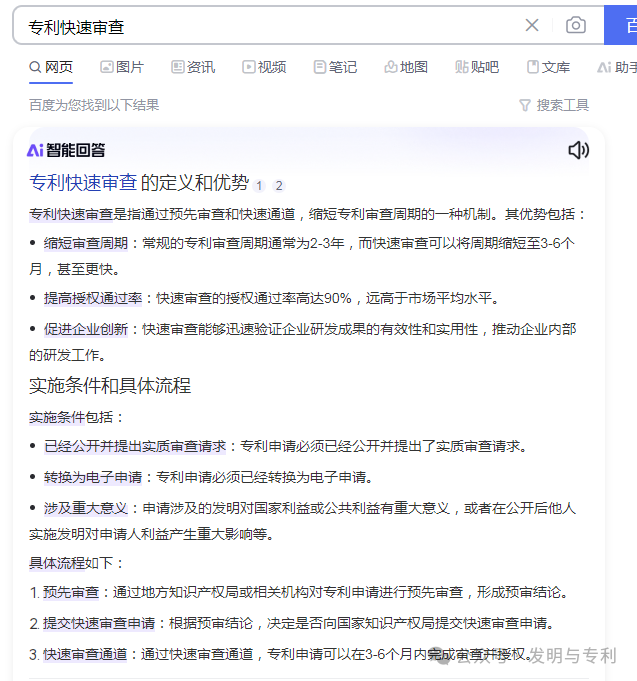Click the funnel icon beside 搜索工具
Viewport: 637px width, 681px height.
point(525,105)
